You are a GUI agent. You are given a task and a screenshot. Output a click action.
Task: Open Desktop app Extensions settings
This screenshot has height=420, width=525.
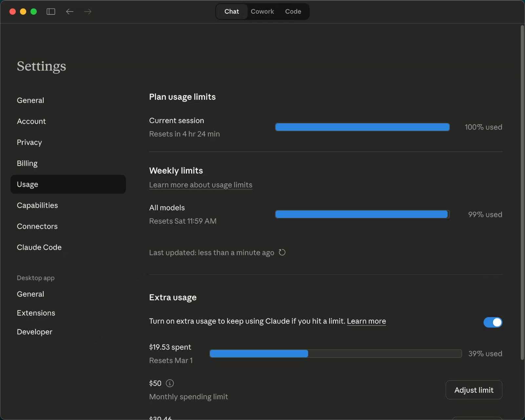pos(36,313)
